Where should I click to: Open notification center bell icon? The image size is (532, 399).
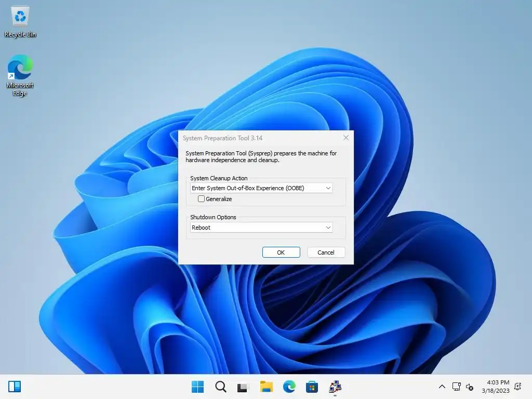coord(518,387)
